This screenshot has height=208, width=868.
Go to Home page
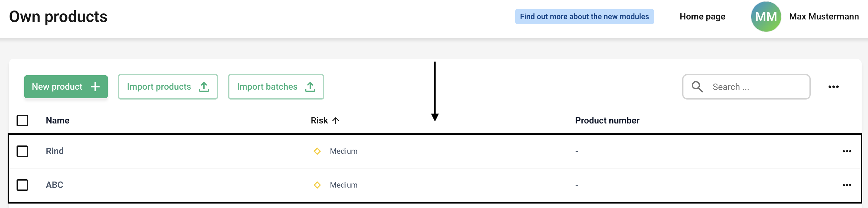pyautogui.click(x=702, y=17)
